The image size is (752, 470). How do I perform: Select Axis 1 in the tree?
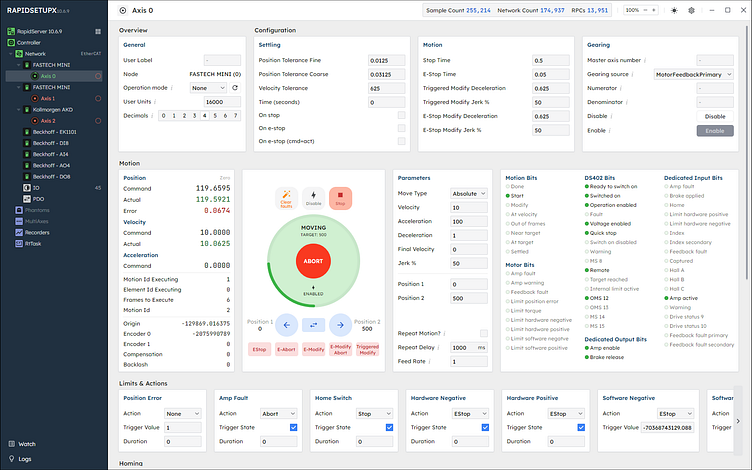(48, 99)
